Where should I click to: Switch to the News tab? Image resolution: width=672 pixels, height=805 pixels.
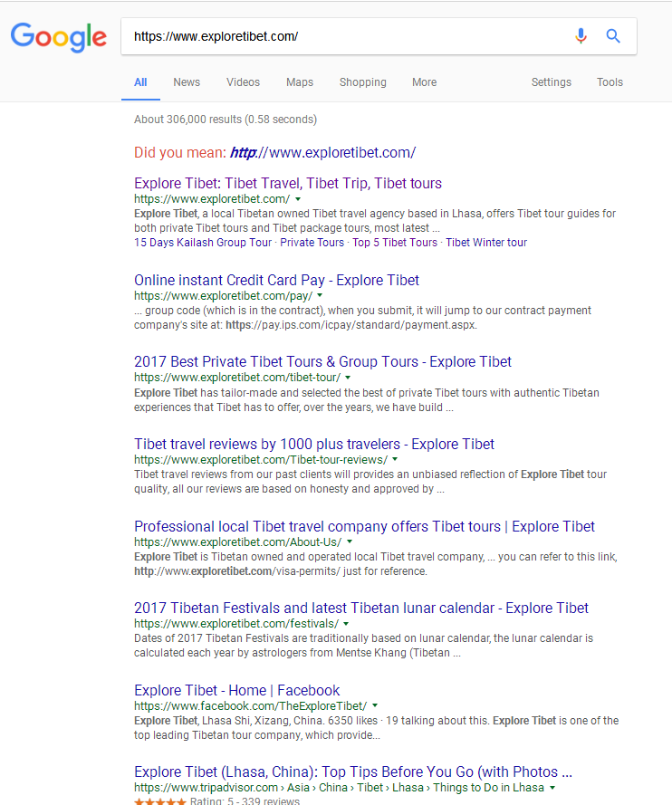(x=187, y=82)
